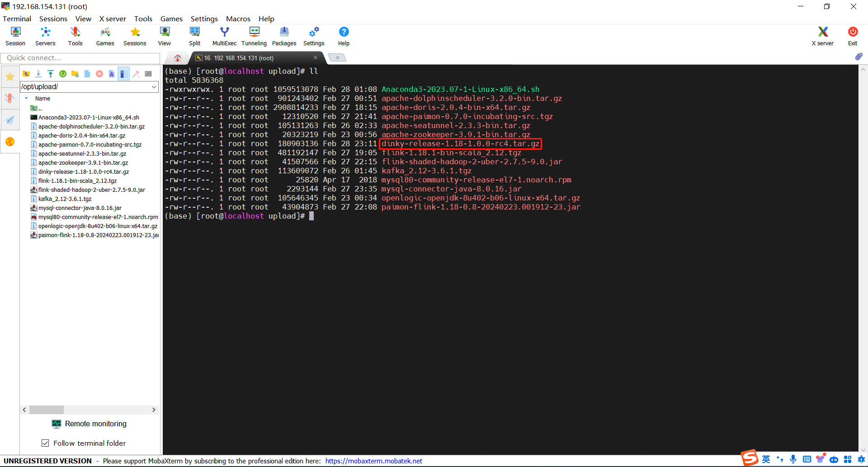Click the paperclip attach icon
The image size is (868, 467).
pos(859,57)
